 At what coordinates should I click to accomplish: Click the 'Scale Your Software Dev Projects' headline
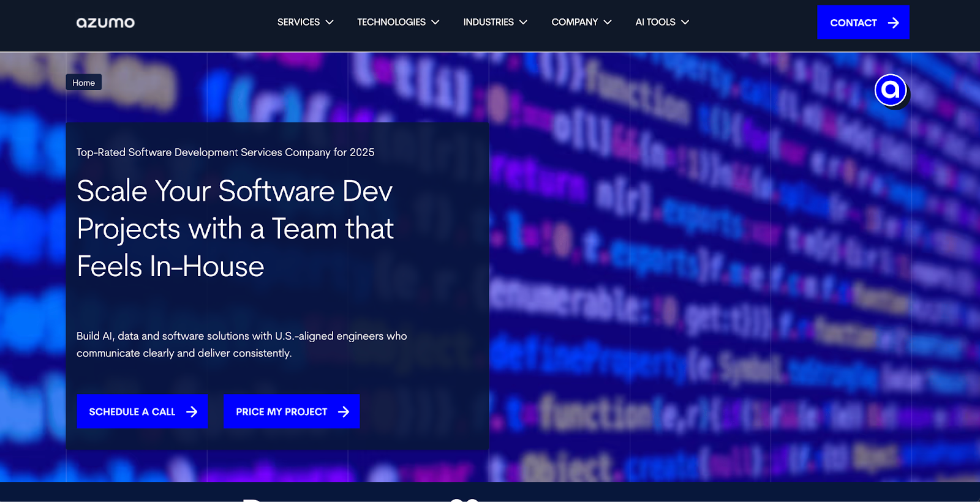click(x=235, y=228)
